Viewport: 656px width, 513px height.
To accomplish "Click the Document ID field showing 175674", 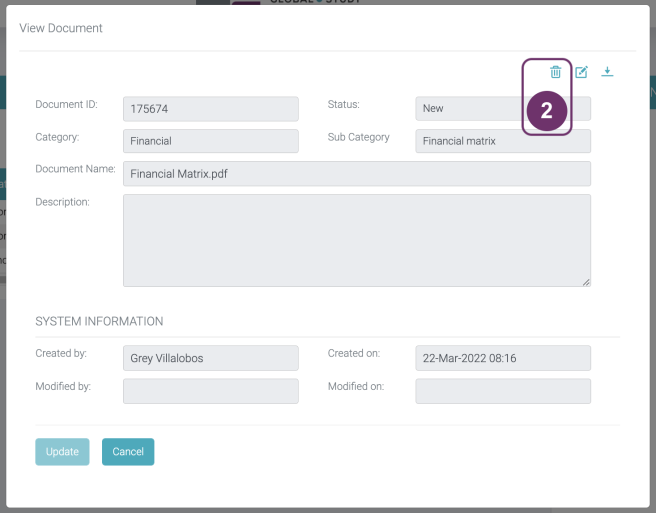I will pos(210,109).
